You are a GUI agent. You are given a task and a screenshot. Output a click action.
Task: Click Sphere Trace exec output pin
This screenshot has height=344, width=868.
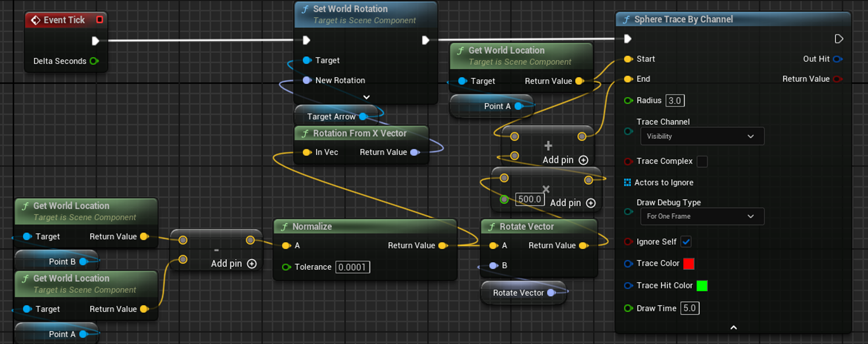(839, 39)
